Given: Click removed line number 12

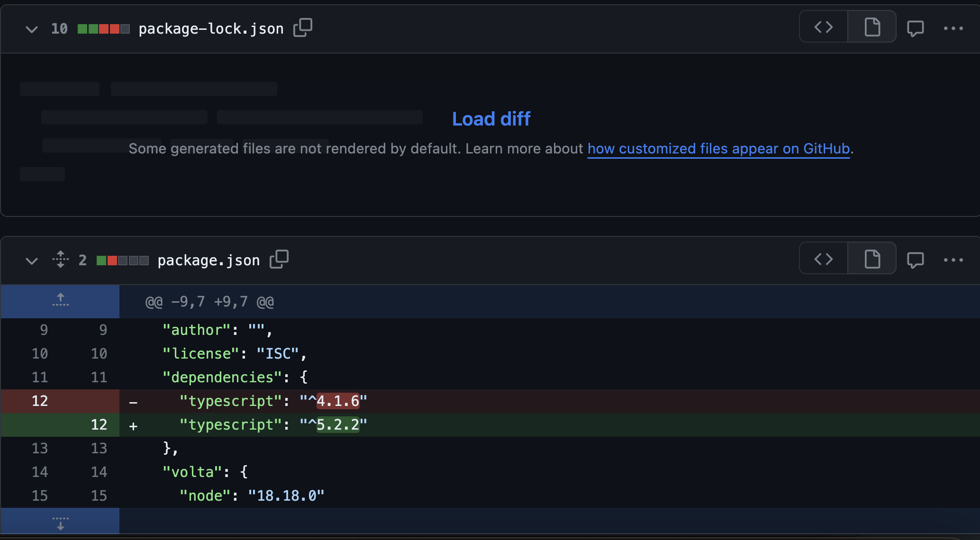Looking at the screenshot, I should 40,401.
